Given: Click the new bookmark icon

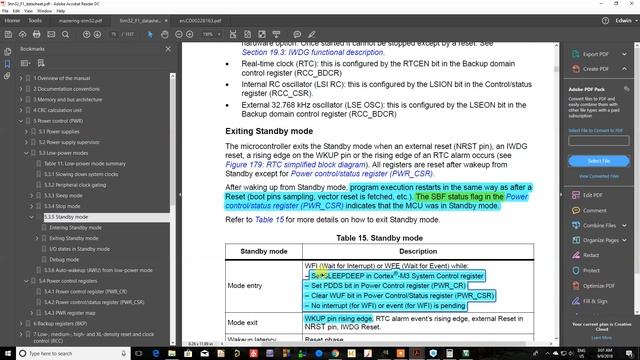Looking at the screenshot, I should pos(41,63).
